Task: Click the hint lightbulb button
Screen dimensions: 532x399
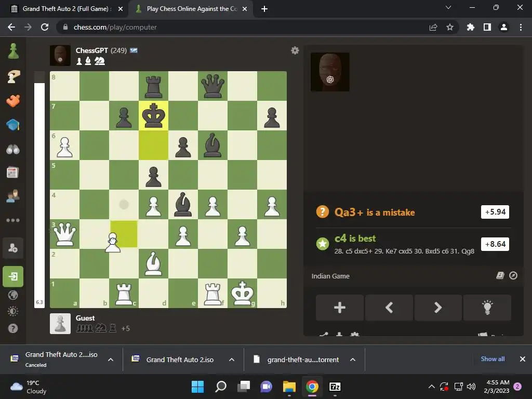Action: coord(487,308)
